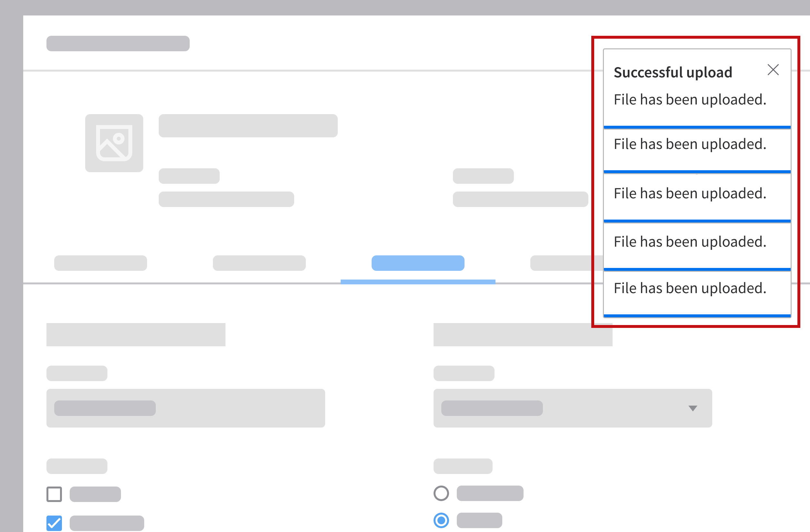This screenshot has height=532, width=810.
Task: Expand the dropdown using its arrow
Action: click(693, 408)
